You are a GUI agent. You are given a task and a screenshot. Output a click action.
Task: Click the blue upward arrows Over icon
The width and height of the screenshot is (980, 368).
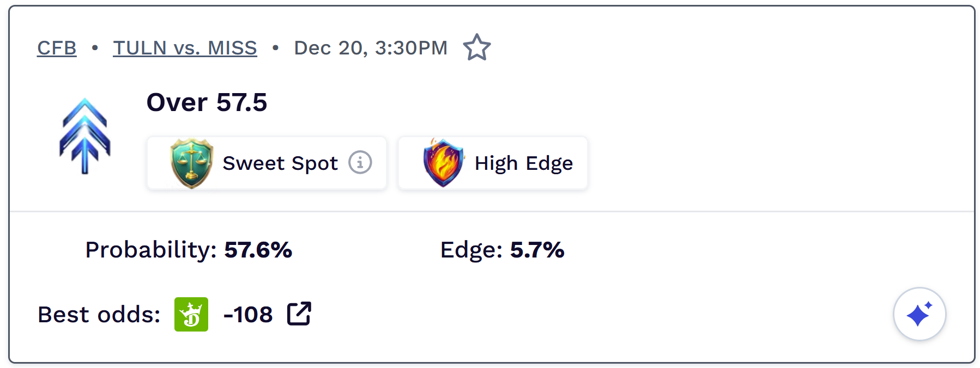85,136
